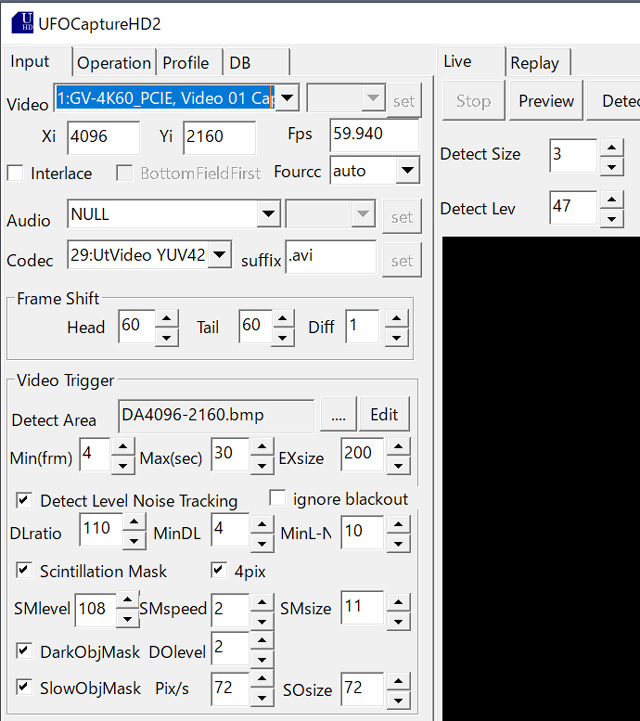Toggle the Interlace checkbox
The height and width of the screenshot is (721, 640).
(15, 173)
